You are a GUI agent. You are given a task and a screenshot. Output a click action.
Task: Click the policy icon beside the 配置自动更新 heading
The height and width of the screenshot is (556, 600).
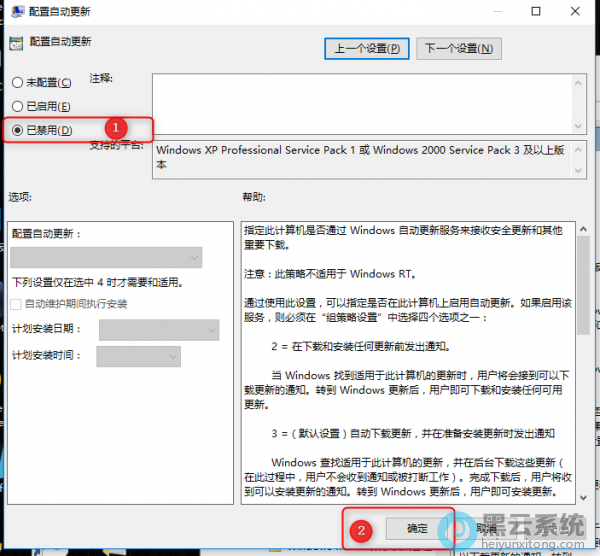click(15, 43)
